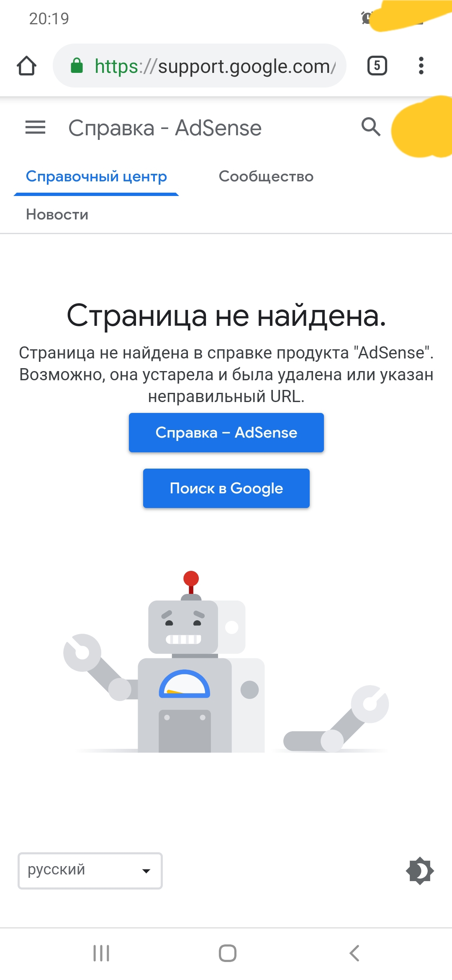Open the browser three-dot menu
Viewport: 452px width, 980px height.
coord(421,66)
